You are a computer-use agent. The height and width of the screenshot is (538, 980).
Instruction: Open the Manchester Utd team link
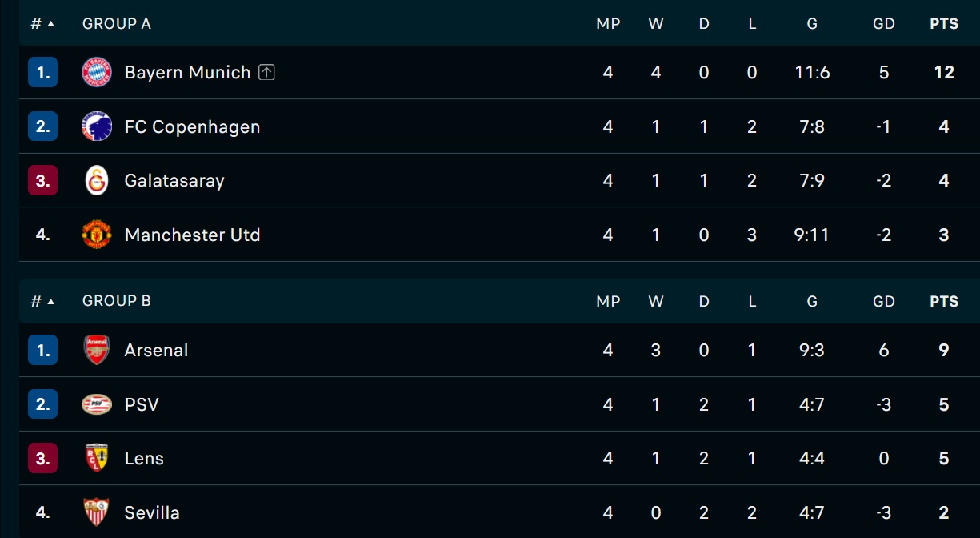(x=193, y=235)
